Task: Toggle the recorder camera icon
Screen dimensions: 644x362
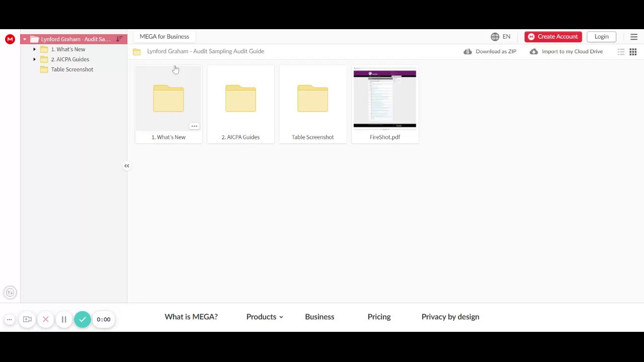Action: [x=27, y=319]
